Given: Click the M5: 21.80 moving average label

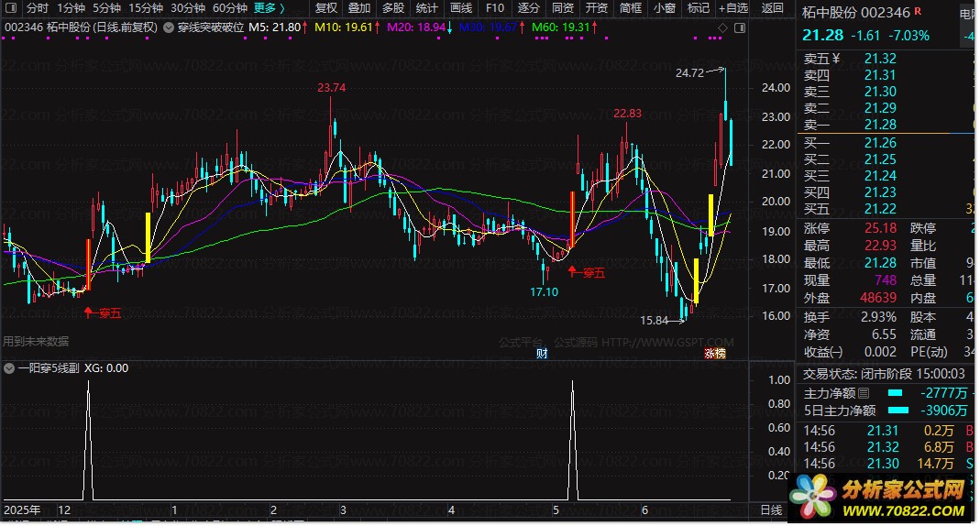Looking at the screenshot, I should (278, 27).
